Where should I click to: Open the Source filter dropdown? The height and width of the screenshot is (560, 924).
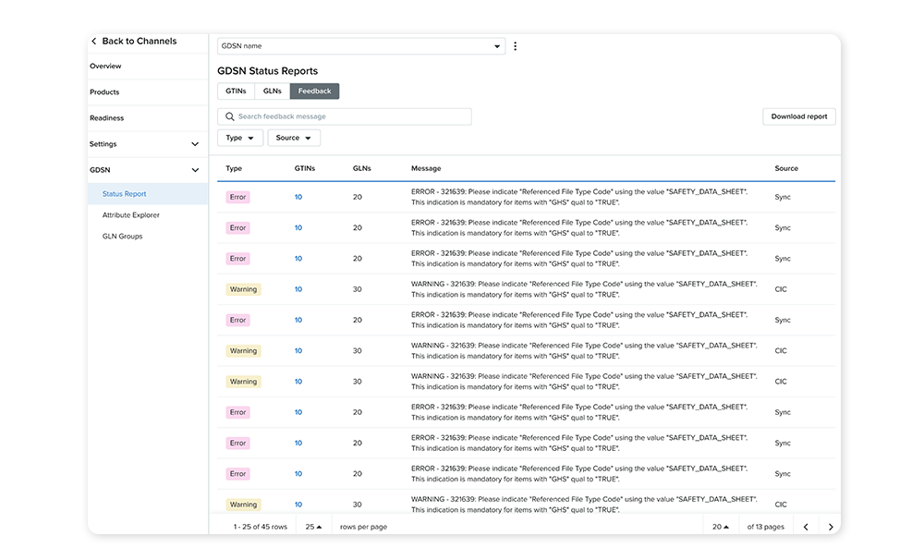coord(294,138)
